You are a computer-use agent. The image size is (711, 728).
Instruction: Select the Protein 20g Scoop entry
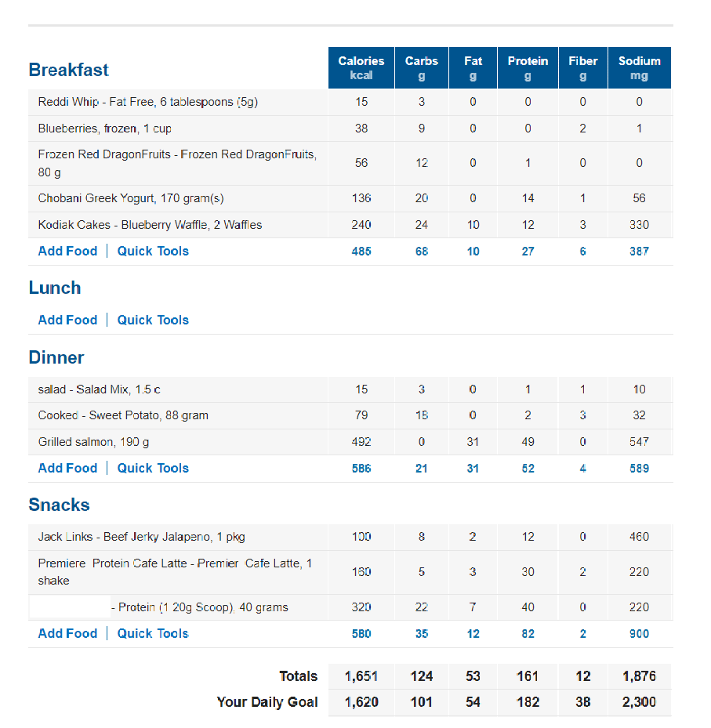click(x=200, y=607)
